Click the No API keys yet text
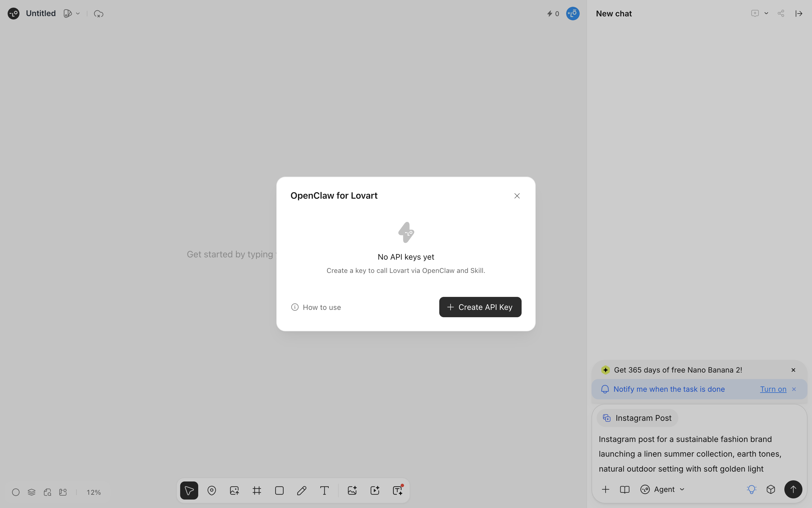812x508 pixels. [406, 257]
